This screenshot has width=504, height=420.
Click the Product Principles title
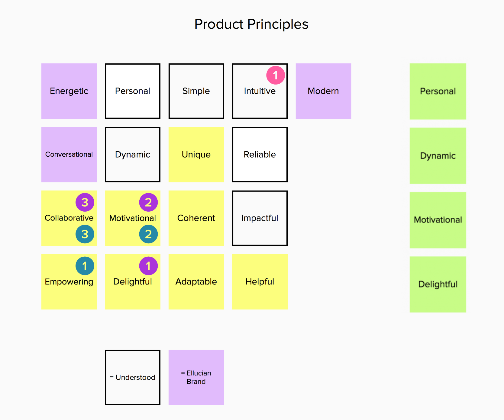pos(251,24)
